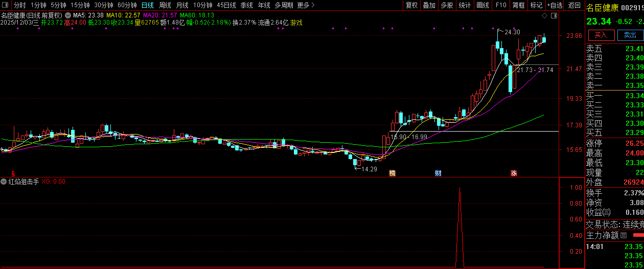Click 买一 price 23.34 row
This screenshot has width=644, height=269.
[x=615, y=96]
